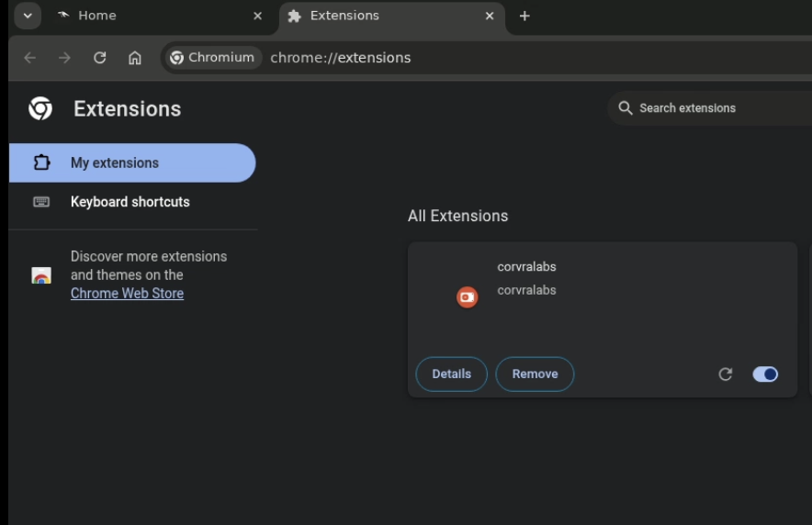Go forward with the forward arrow
Viewport: 812px width, 525px height.
64,58
